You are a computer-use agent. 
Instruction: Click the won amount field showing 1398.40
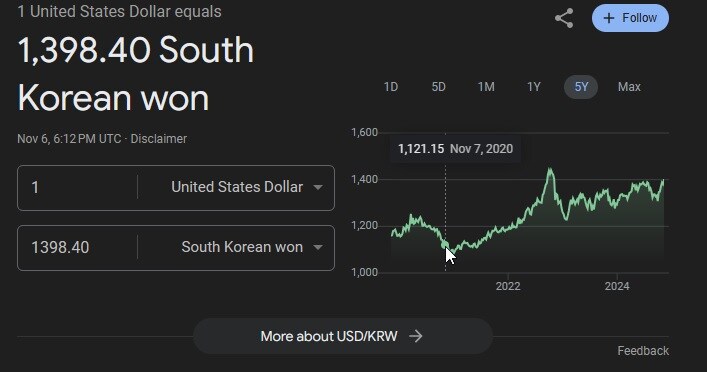coord(78,247)
